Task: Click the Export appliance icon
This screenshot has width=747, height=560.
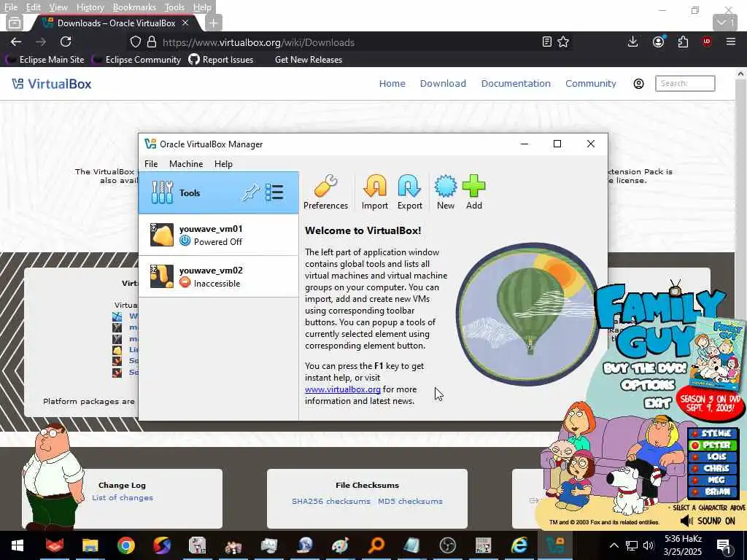Action: [410, 192]
